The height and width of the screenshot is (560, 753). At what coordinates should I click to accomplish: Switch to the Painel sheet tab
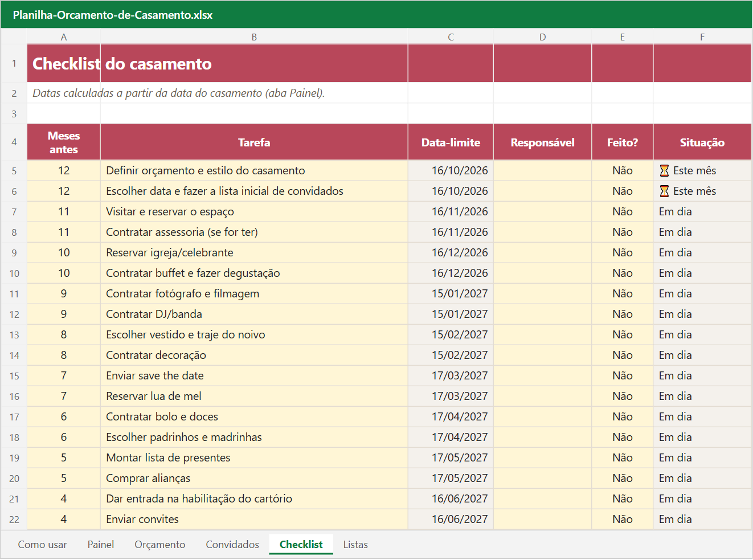pyautogui.click(x=101, y=545)
